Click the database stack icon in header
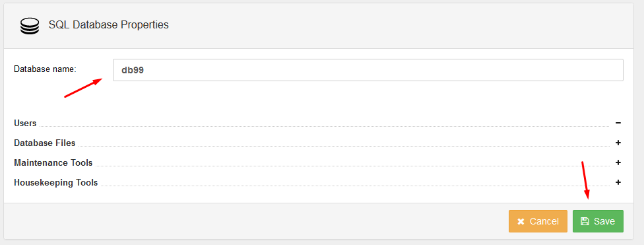 point(30,26)
